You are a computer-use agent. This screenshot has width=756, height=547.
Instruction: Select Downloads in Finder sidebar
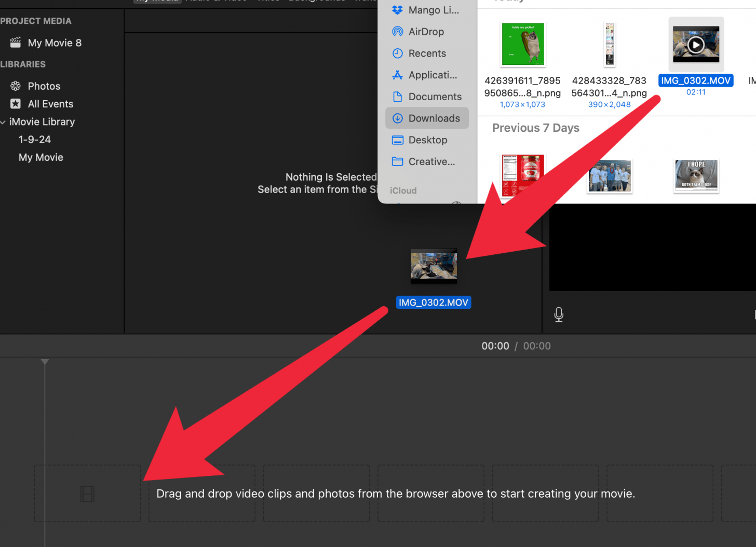click(427, 118)
